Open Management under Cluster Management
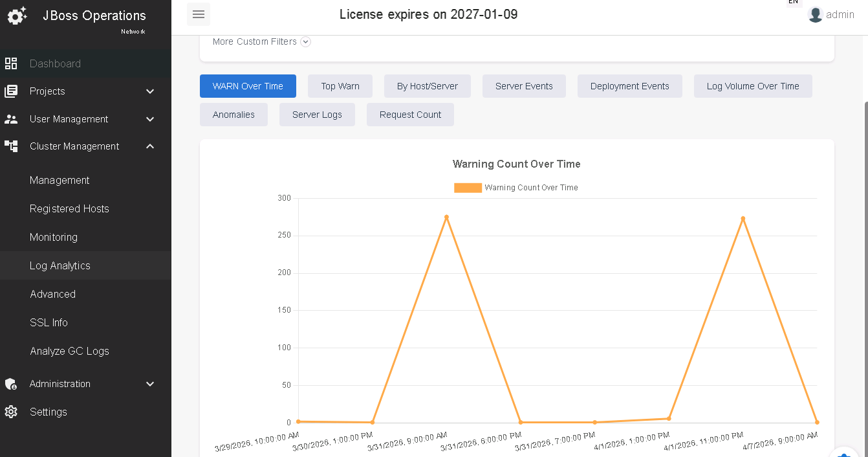The width and height of the screenshot is (868, 457). click(85, 180)
